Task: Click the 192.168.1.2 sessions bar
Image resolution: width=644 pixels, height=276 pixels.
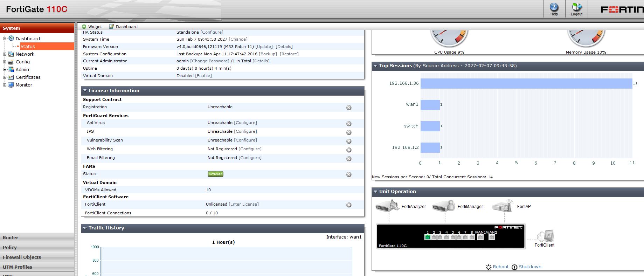Action: (430, 147)
